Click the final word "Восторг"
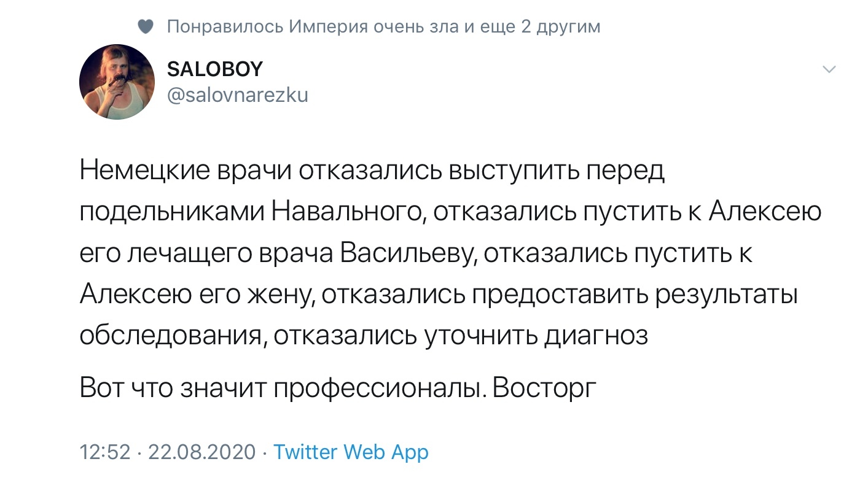Image resolution: width=868 pixels, height=483 pixels. 544,389
